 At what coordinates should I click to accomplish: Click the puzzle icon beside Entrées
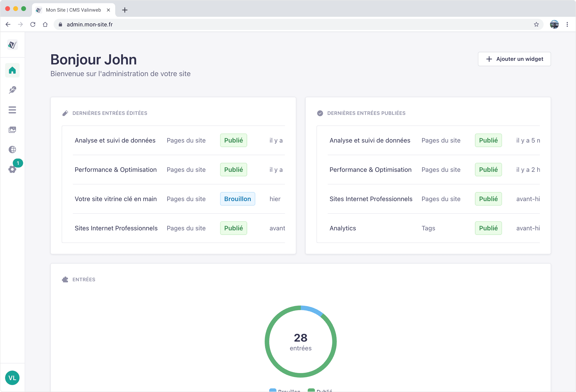coord(65,280)
